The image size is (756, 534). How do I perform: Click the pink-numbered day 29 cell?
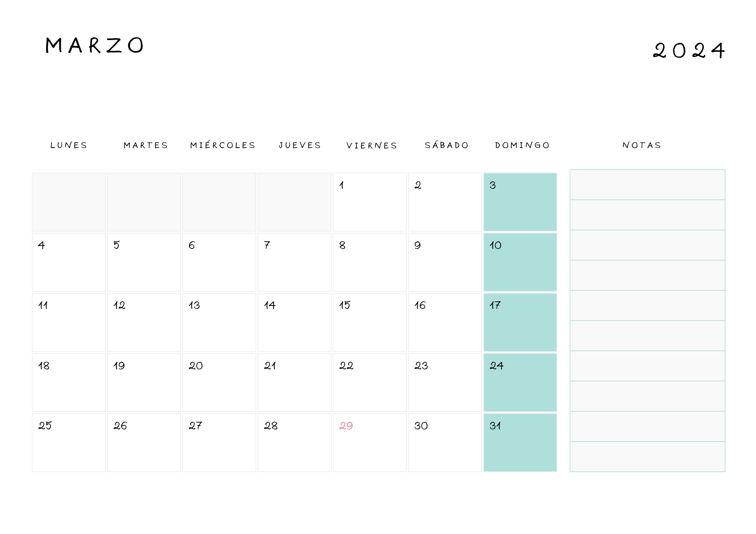click(x=369, y=442)
